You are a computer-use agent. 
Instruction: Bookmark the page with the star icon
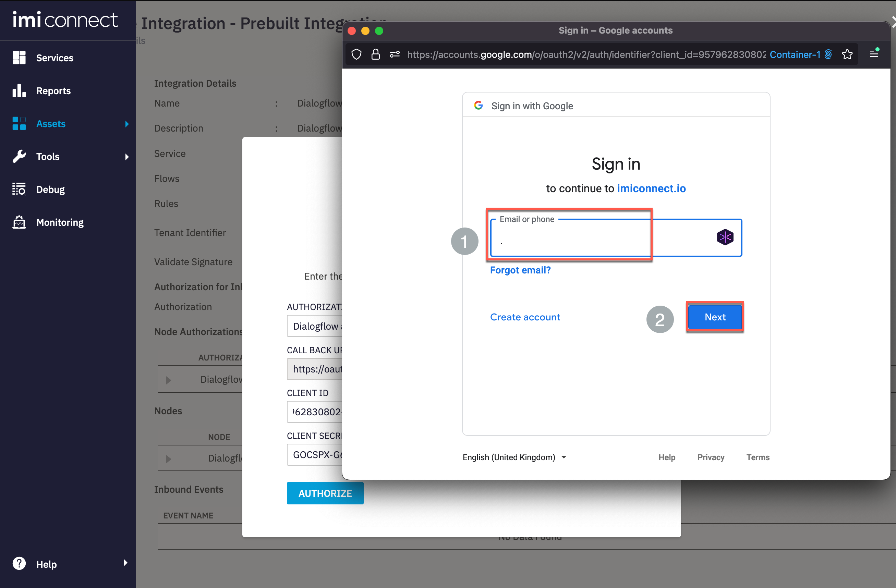point(847,54)
